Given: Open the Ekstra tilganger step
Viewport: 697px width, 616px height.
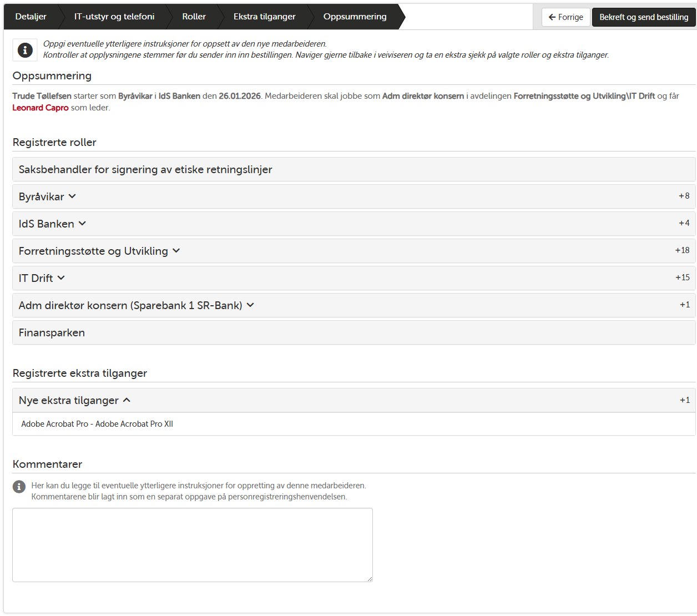Looking at the screenshot, I should (x=264, y=17).
